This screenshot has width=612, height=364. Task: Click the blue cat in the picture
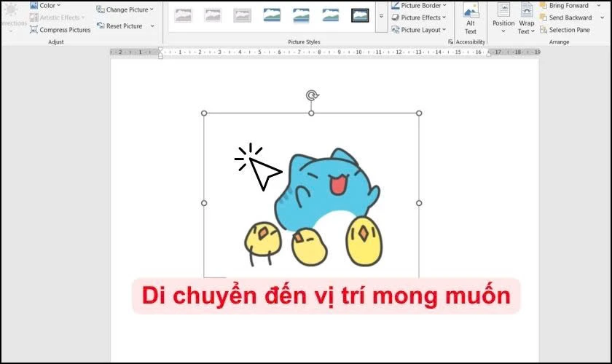pyautogui.click(x=327, y=191)
